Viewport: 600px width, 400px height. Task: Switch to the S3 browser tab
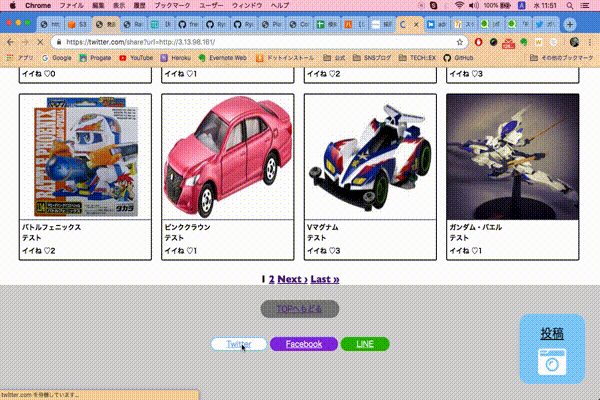[x=78, y=24]
